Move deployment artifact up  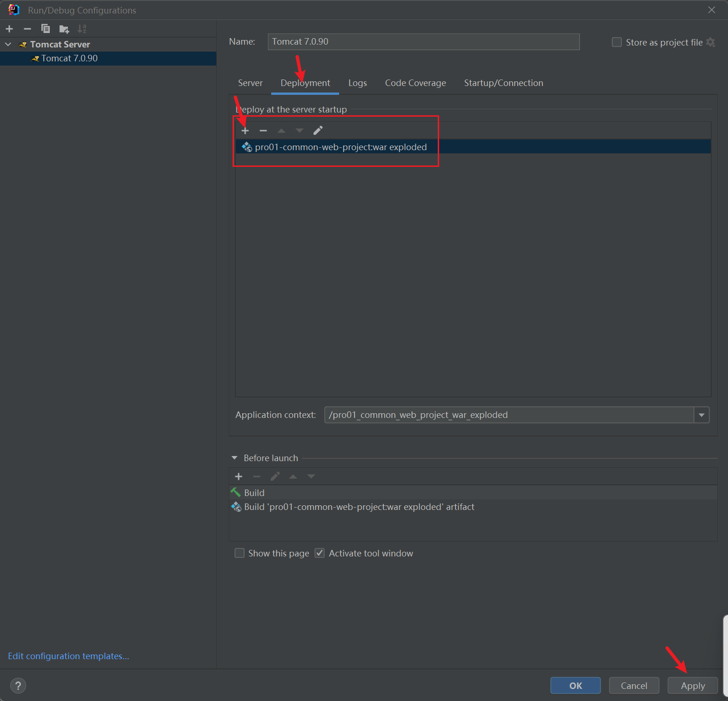281,131
